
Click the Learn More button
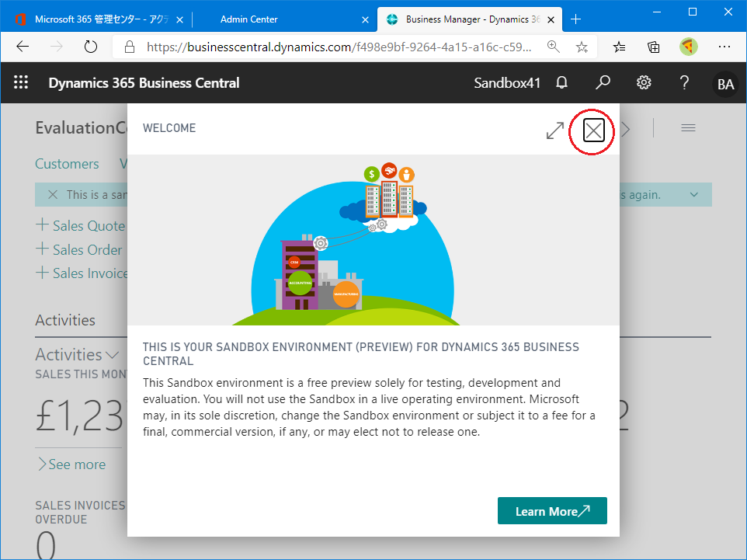[552, 511]
